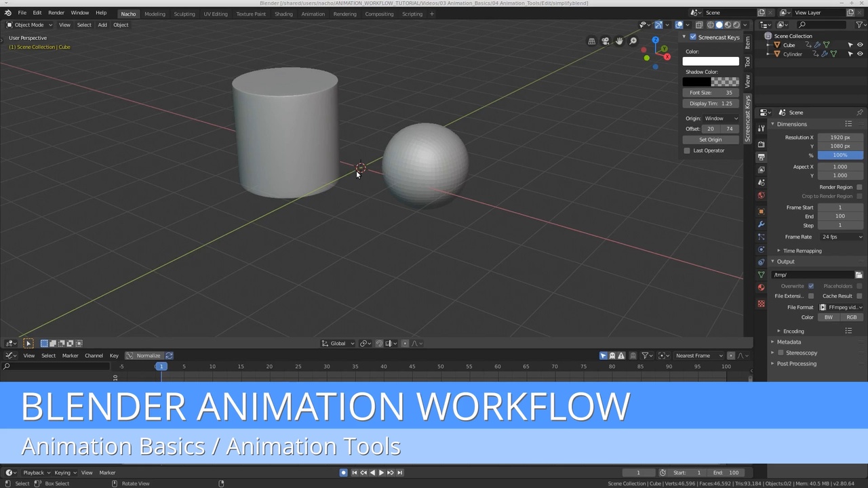Expand the Post Processing panel
Screen dimensions: 868x488
pos(795,364)
